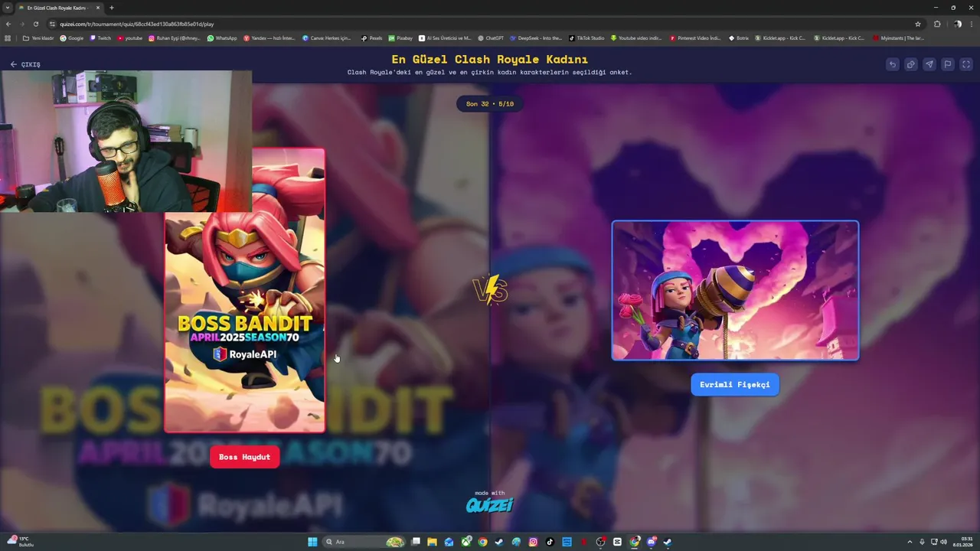
Task: Open Discord from taskbar
Action: [x=652, y=542]
